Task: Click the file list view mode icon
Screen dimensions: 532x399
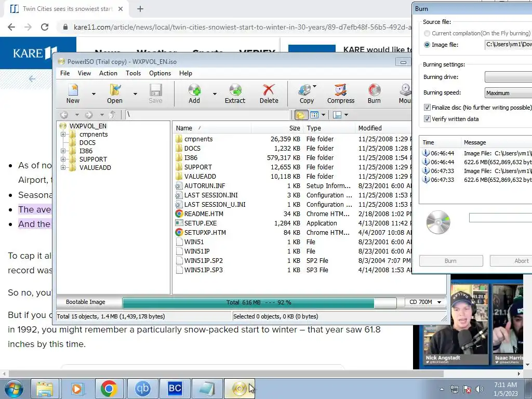Action: (314, 115)
